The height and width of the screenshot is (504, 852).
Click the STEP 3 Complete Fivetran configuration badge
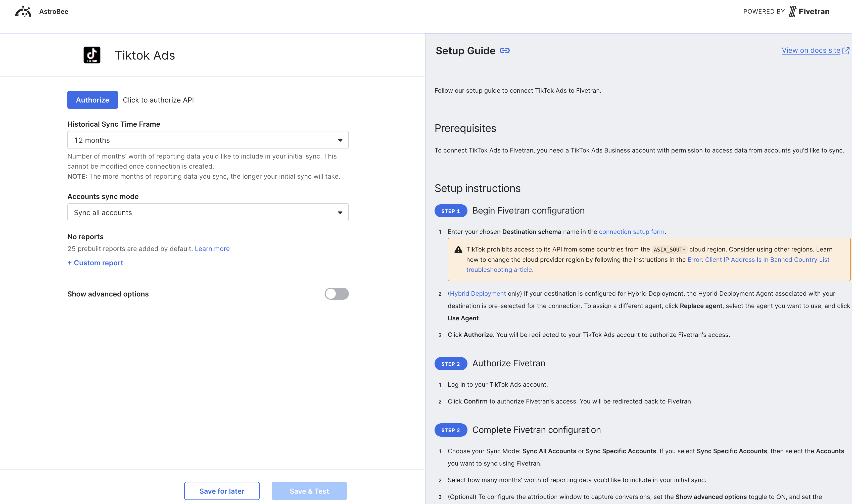[x=450, y=430]
